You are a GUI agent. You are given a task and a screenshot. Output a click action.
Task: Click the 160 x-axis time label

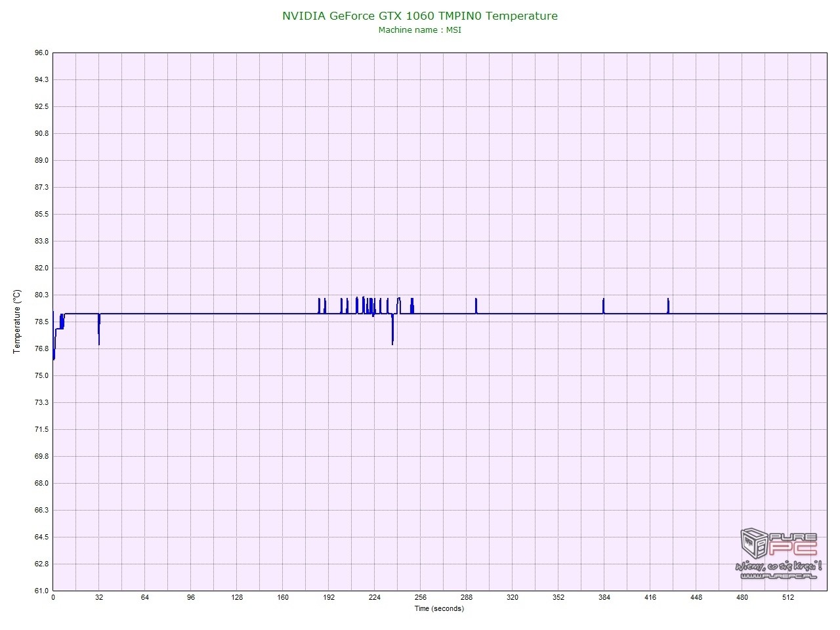pos(283,597)
